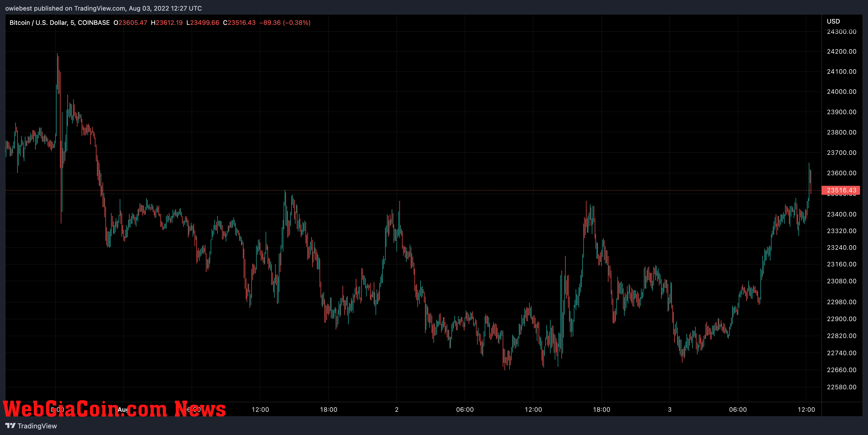Click the 23080.00 price axis label
The height and width of the screenshot is (435, 868).
tap(841, 281)
